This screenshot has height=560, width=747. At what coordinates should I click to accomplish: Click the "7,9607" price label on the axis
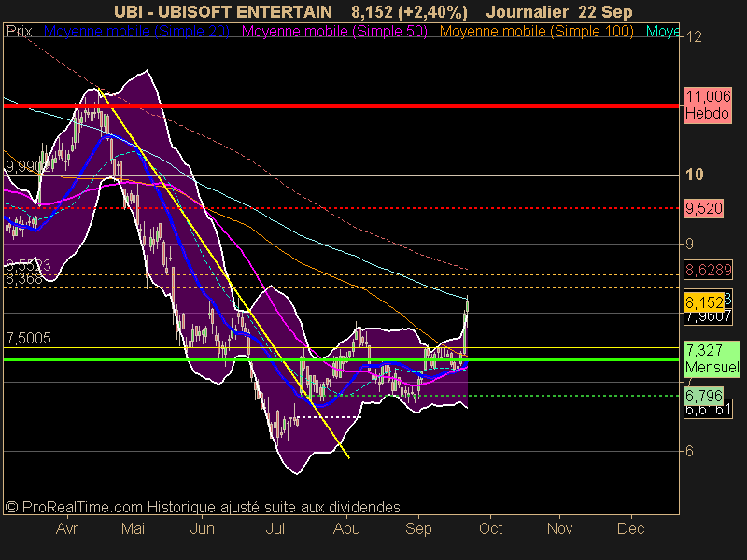pyautogui.click(x=708, y=316)
